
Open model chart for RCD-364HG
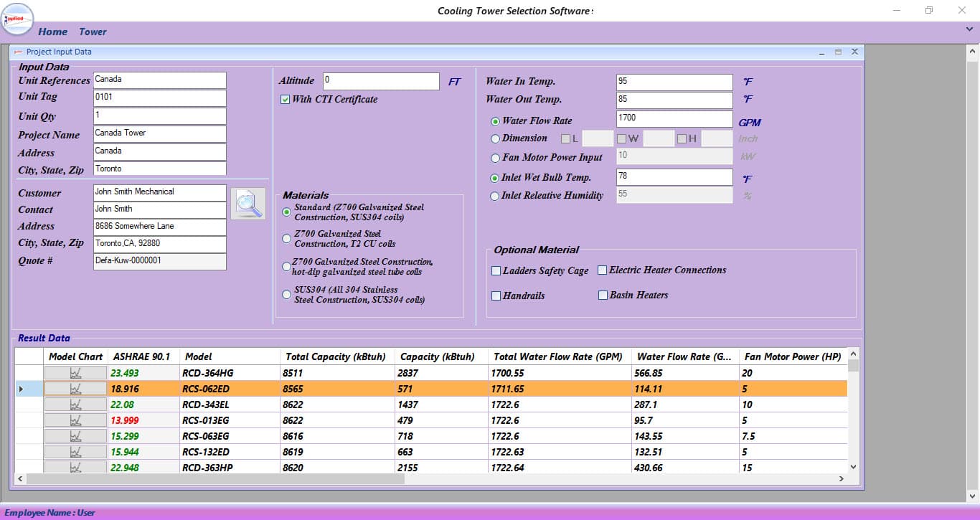(75, 373)
